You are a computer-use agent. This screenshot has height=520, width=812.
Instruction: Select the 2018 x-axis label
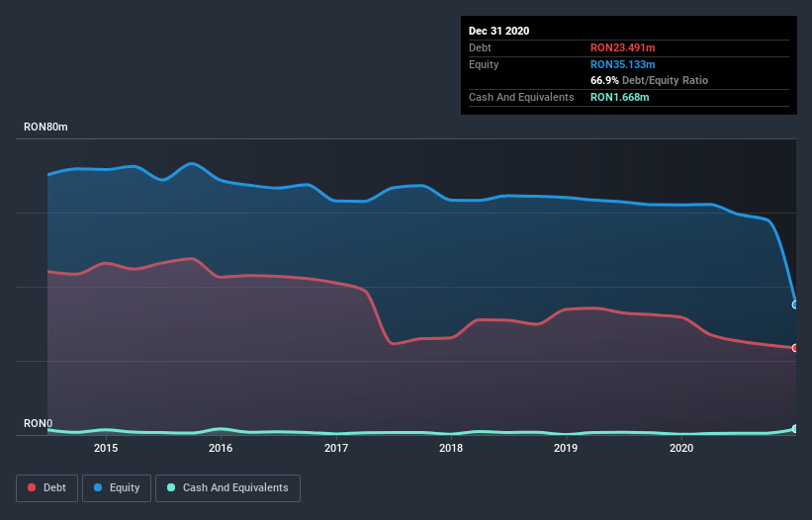(x=451, y=448)
